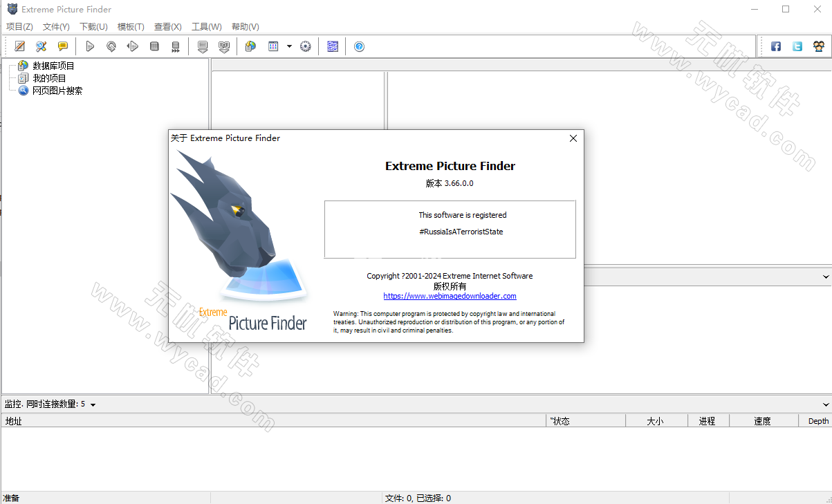Open the Facebook icon in the toolbar
Image resolution: width=832 pixels, height=504 pixels.
pos(776,46)
